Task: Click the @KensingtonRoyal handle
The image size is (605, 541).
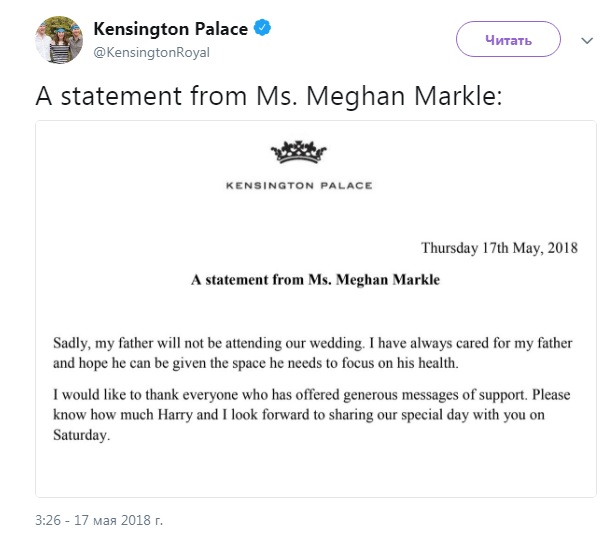Action: pyautogui.click(x=150, y=53)
